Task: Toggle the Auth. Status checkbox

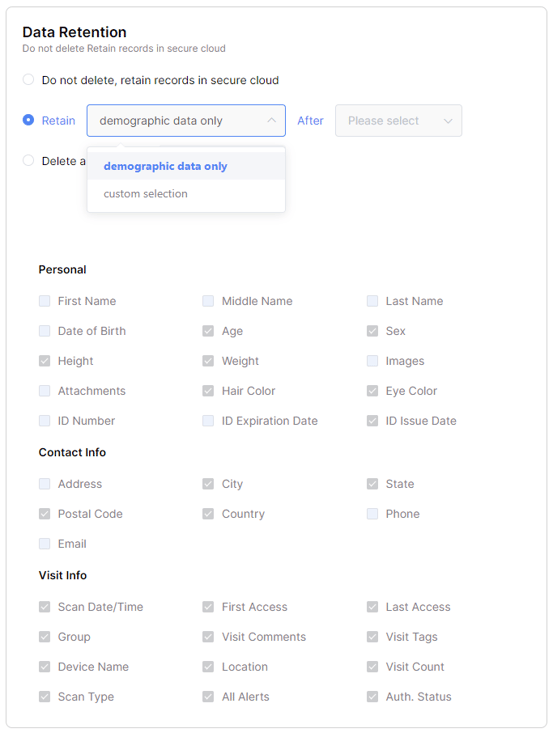Action: click(x=372, y=696)
